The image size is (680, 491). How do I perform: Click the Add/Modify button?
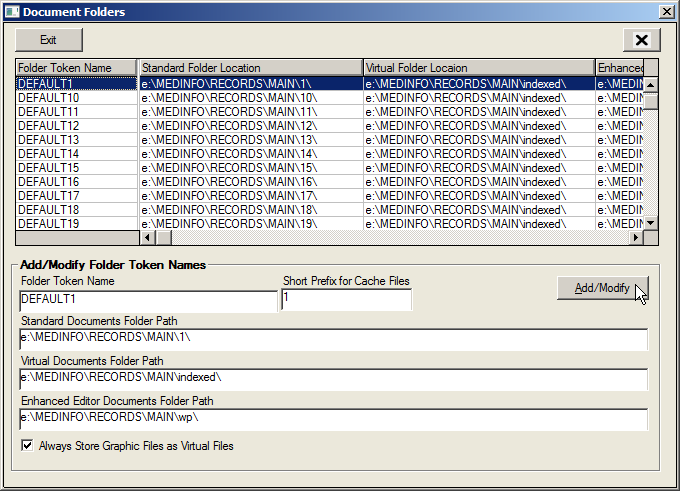tap(602, 288)
